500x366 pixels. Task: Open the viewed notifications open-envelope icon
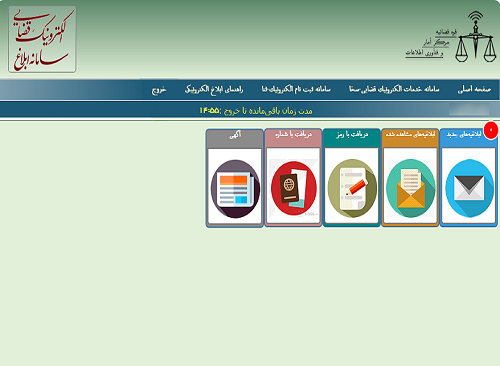pos(411,188)
